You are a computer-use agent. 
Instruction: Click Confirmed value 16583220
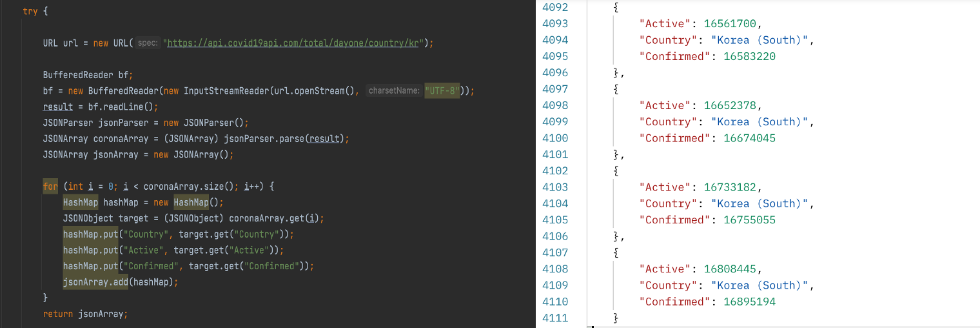tap(749, 56)
